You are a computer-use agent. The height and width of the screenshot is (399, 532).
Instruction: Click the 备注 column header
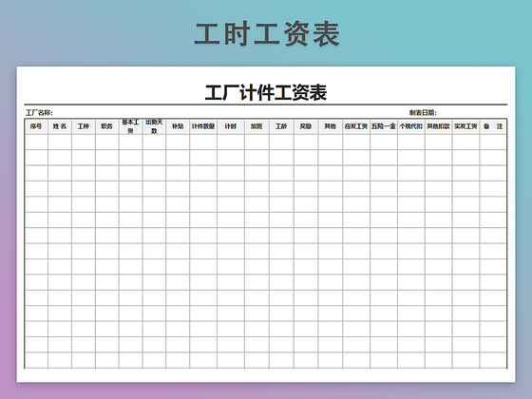coord(493,126)
